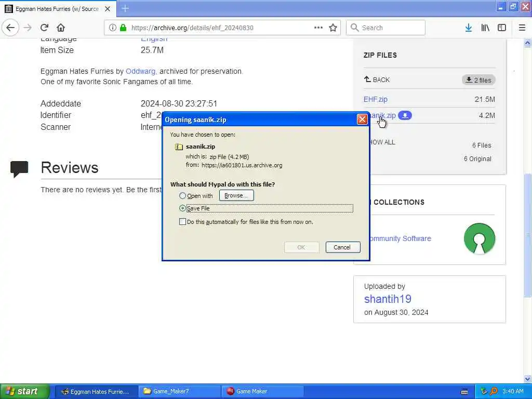Click the green Community Software collection logo
Screen dimensions: 532x399
pyautogui.click(x=480, y=238)
